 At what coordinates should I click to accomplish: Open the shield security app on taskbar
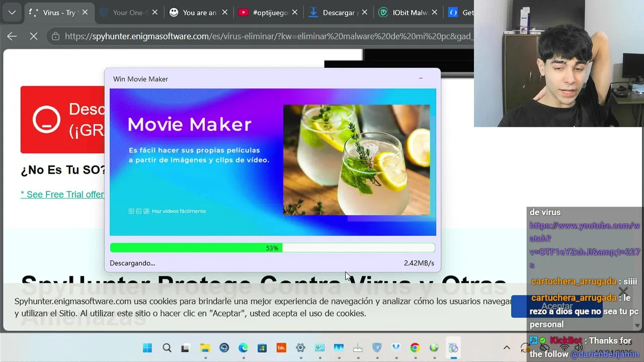point(377,348)
